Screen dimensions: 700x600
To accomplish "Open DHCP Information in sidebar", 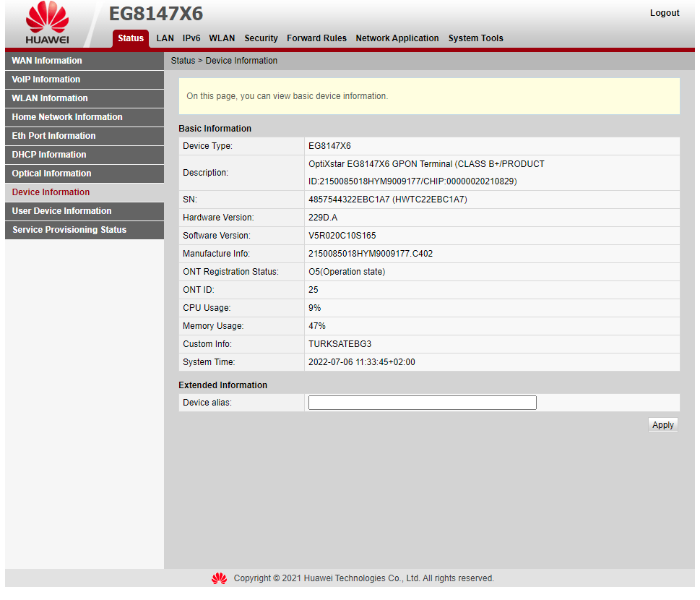I will pos(85,155).
